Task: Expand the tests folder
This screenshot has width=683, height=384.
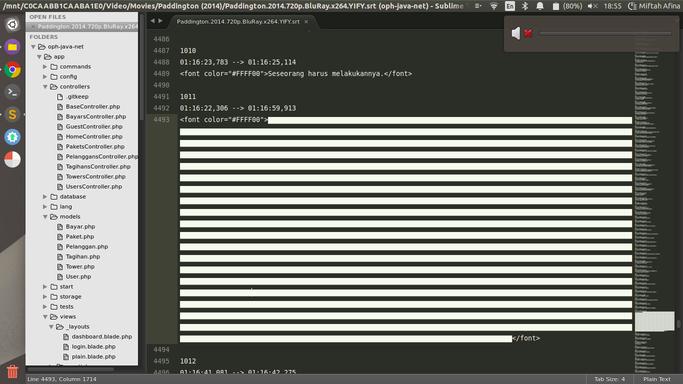Action: [x=45, y=307]
